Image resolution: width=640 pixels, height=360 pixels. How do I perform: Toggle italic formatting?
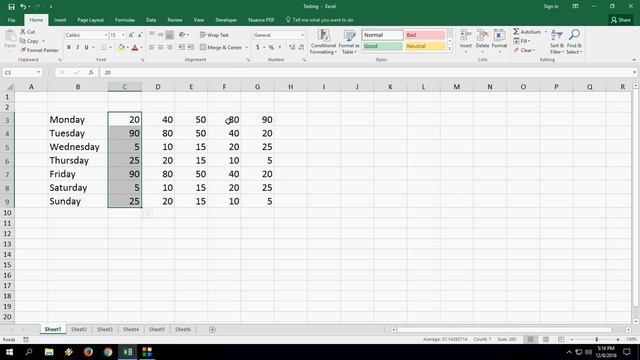78,47
